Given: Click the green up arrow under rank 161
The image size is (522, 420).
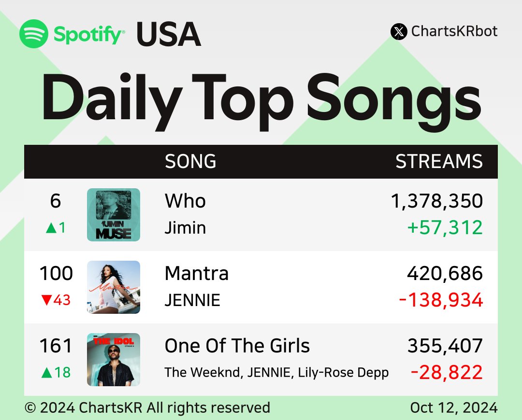Looking at the screenshot, I should point(46,373).
